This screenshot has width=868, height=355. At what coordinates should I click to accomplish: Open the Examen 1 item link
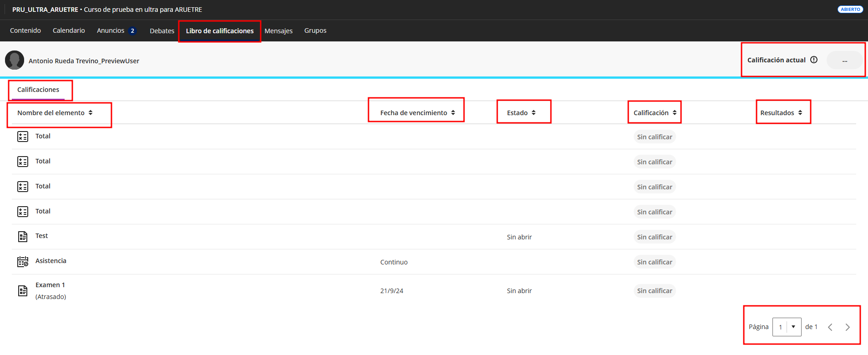[50, 285]
